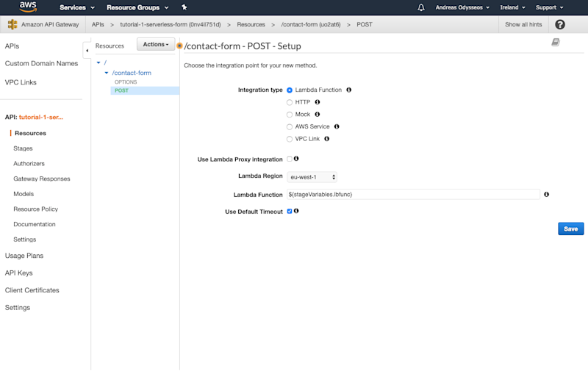Go to Resources breadcrumb link
Image resolution: width=588 pixels, height=371 pixels.
(251, 24)
